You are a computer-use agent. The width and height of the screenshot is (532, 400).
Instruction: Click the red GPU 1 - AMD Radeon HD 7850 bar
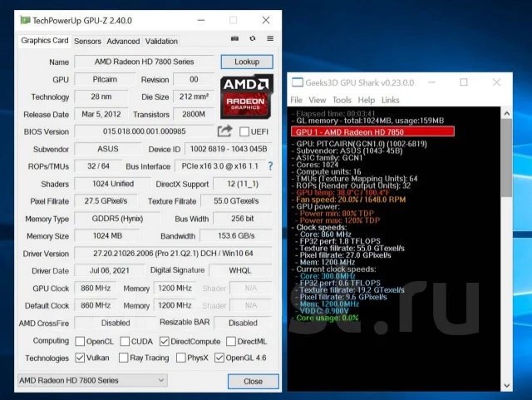pyautogui.click(x=372, y=131)
